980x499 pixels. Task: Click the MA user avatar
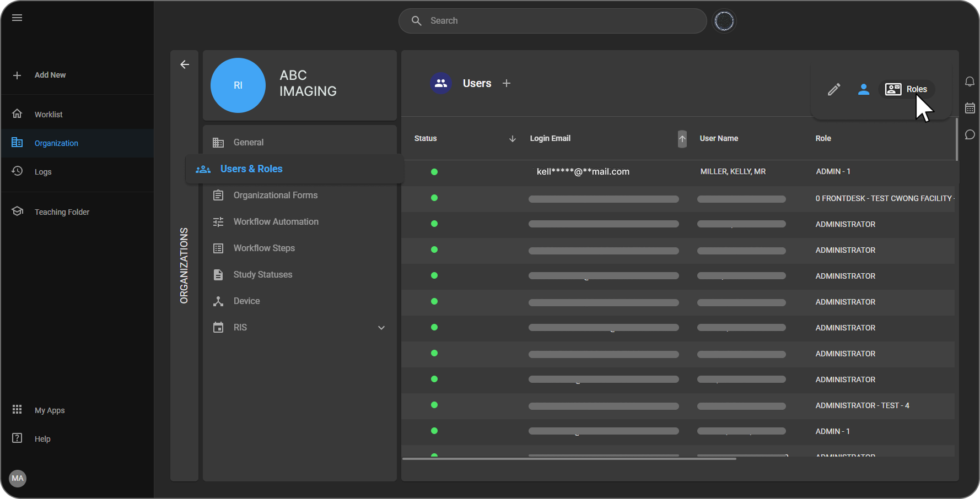click(x=18, y=478)
